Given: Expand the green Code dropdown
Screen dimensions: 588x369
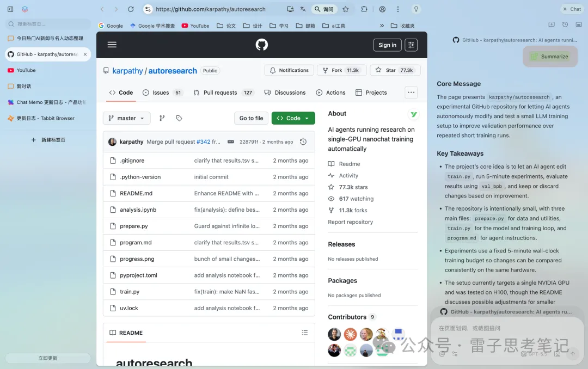Looking at the screenshot, I should point(293,118).
